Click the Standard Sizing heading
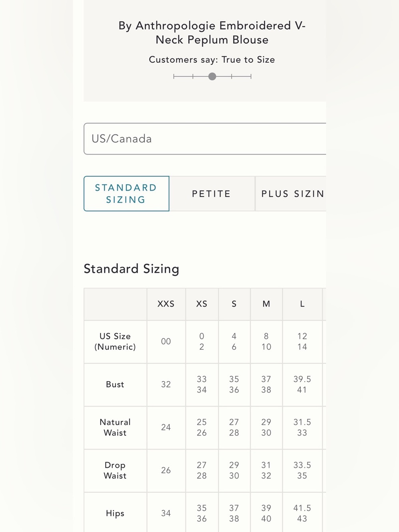399x532 pixels. 131,269
